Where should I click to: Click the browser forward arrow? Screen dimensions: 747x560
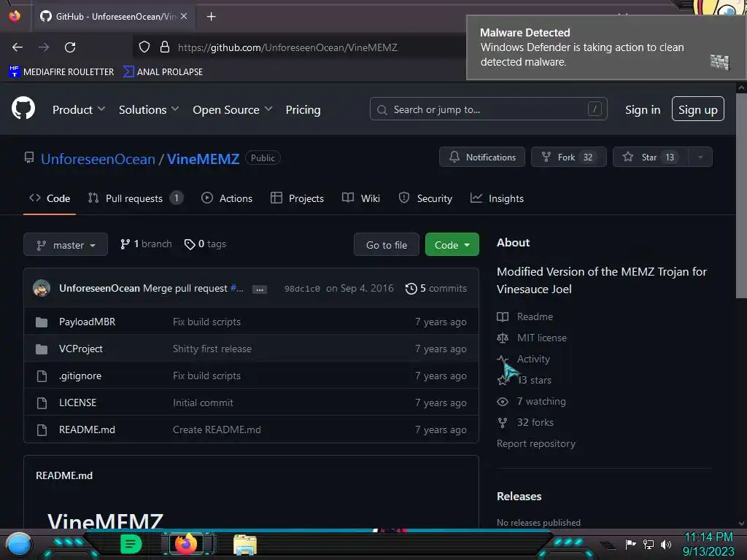tap(44, 47)
